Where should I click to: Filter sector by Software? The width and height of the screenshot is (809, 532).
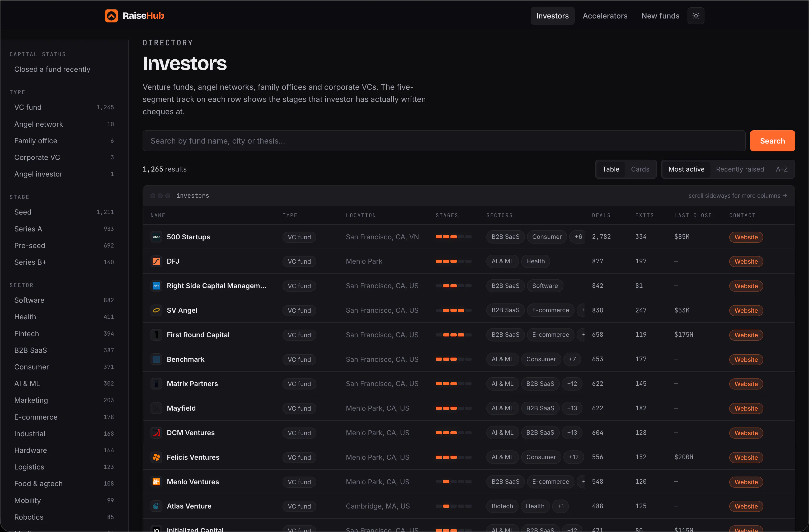click(x=64, y=300)
